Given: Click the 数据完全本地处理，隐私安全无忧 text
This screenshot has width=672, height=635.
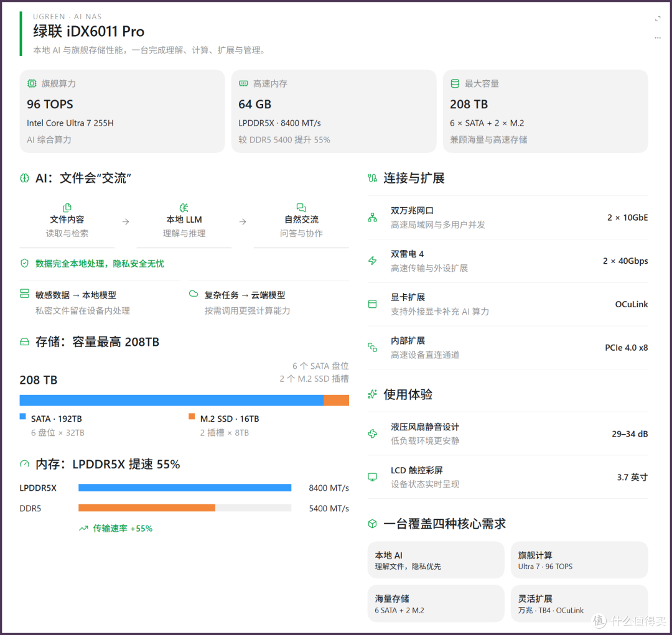Looking at the screenshot, I should pos(100,264).
